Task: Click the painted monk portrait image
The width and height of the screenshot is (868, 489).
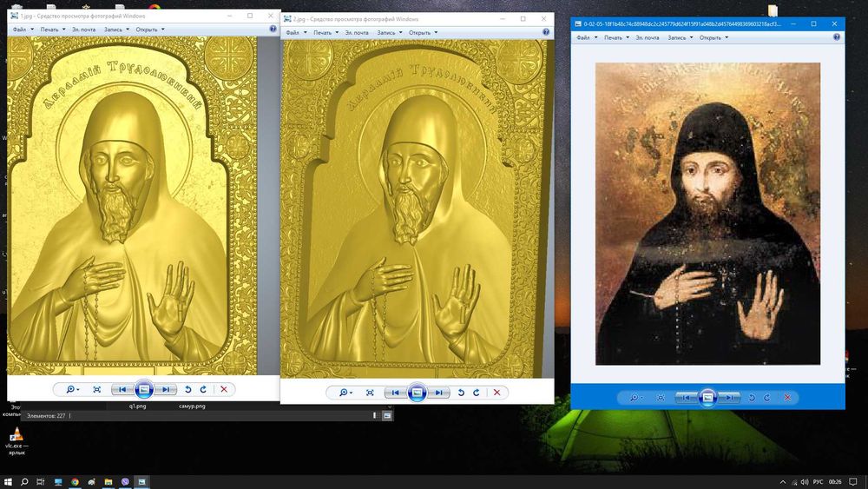Action: [707, 214]
